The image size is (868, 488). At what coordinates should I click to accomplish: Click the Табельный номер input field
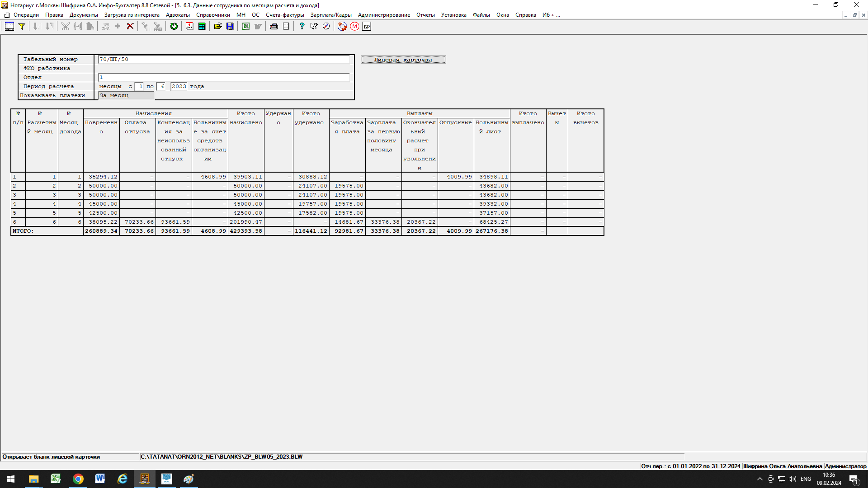224,59
